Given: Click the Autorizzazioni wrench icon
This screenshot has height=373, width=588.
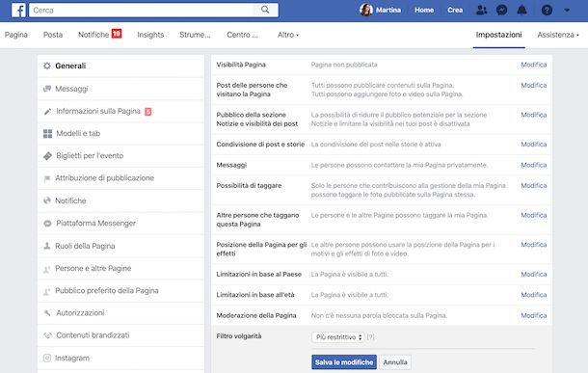Looking at the screenshot, I should pyautogui.click(x=47, y=312).
